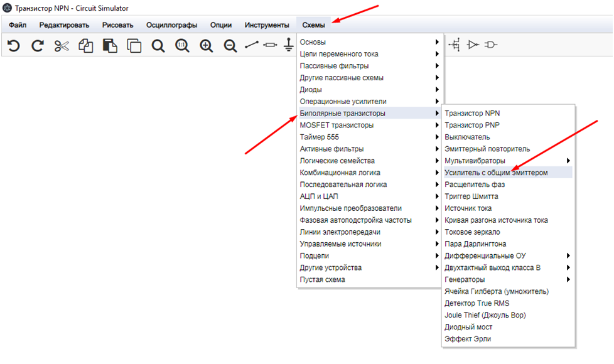This screenshot has width=614, height=364.
Task: Click the Zoom out icon
Action: tap(230, 46)
